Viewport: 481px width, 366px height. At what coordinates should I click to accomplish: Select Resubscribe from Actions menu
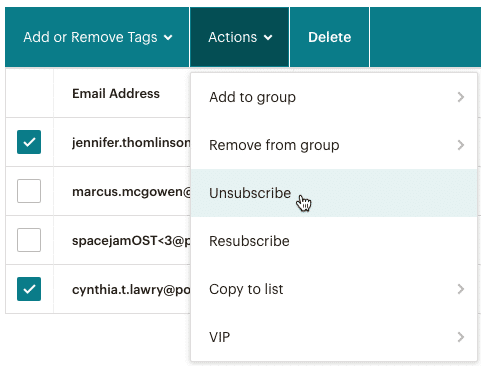click(334, 241)
